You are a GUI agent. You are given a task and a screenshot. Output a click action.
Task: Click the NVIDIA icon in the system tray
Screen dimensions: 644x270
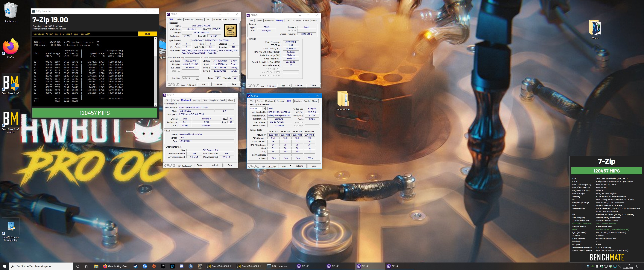[592, 266]
